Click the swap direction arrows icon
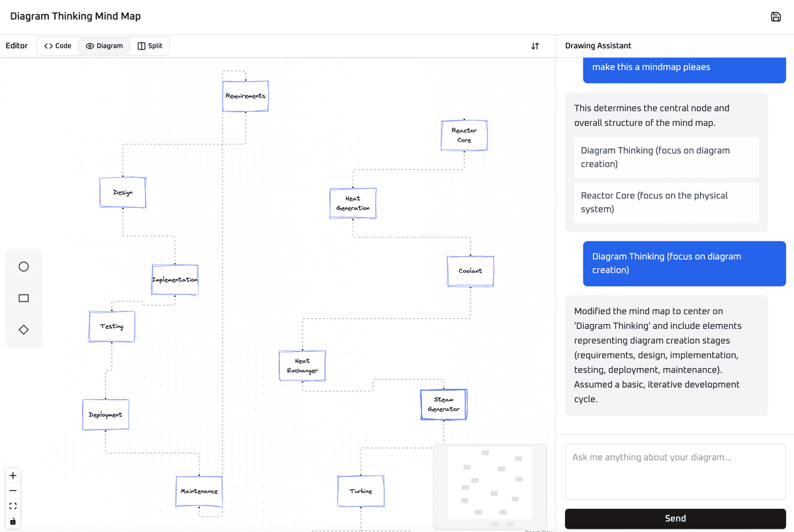Image resolution: width=794 pixels, height=532 pixels. pyautogui.click(x=535, y=46)
